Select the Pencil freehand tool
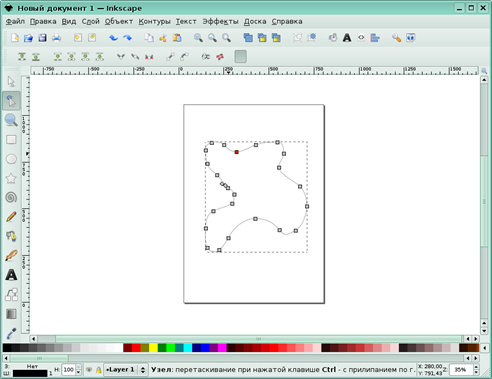Screen dimensions: 492x379 coord(11,217)
